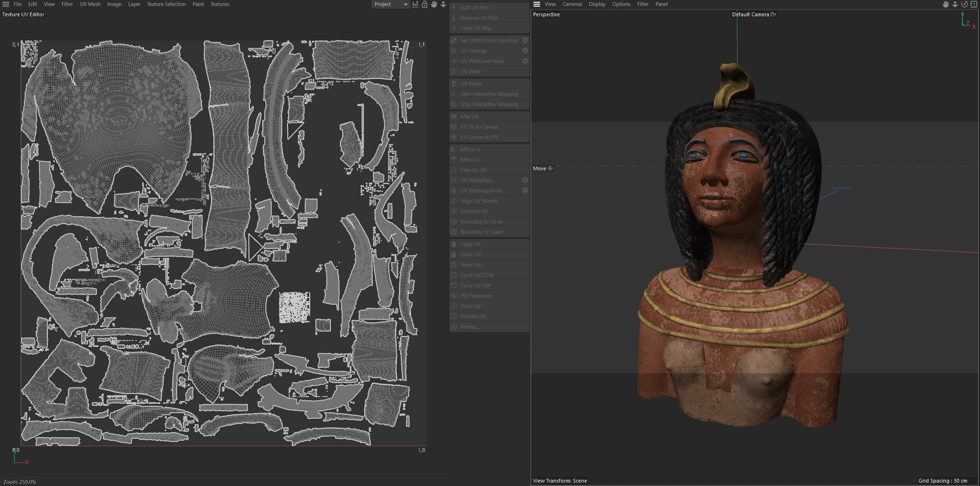This screenshot has height=486, width=980.
Task: Toggle the padlock icon in UV editor header
Action: 424,4
